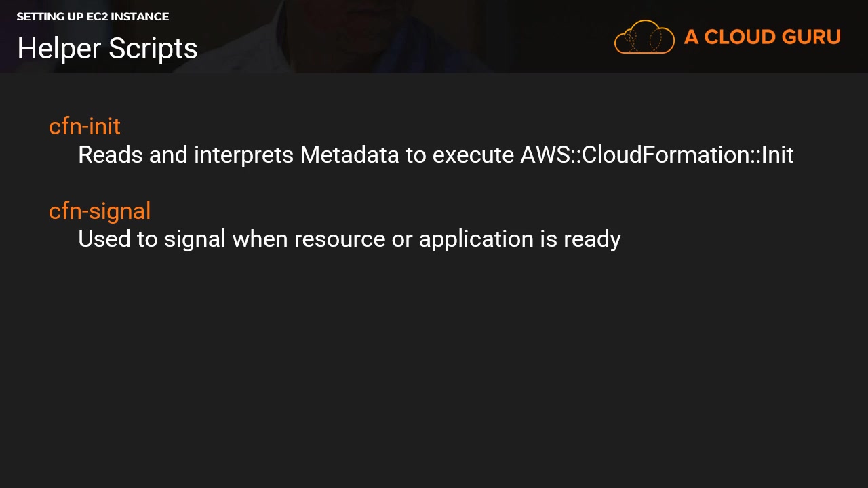Click the word "interprets" in the first description
868x488 pixels.
[244, 155]
